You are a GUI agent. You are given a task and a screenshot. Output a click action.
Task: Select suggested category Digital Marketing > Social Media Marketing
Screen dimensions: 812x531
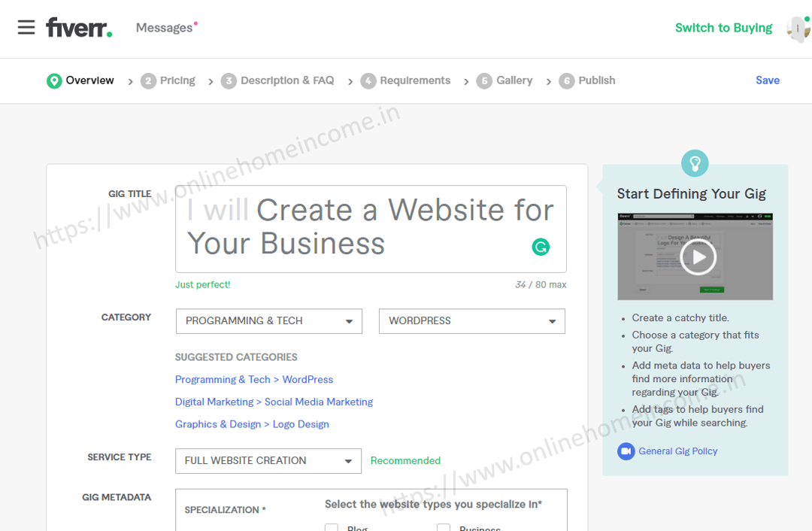click(274, 402)
